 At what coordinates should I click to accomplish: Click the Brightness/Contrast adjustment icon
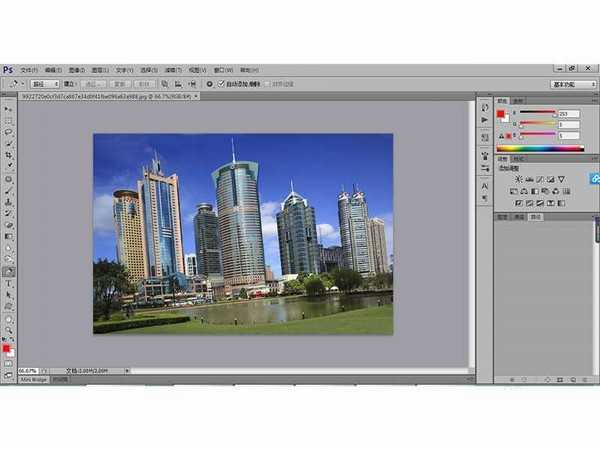pos(518,179)
